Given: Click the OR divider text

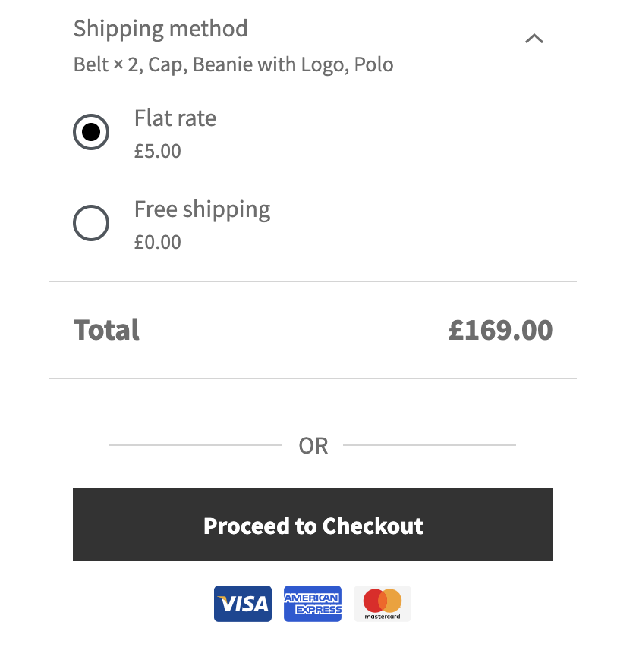Looking at the screenshot, I should (313, 445).
